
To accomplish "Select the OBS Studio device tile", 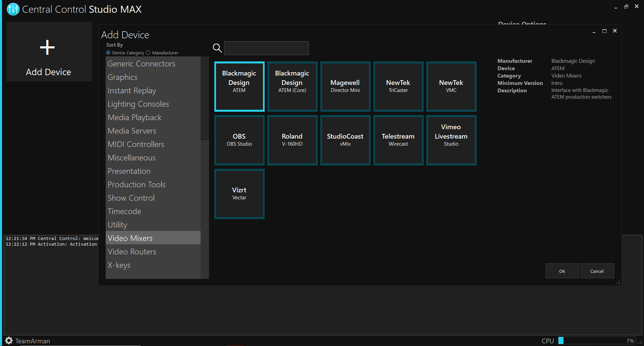I will click(x=239, y=140).
